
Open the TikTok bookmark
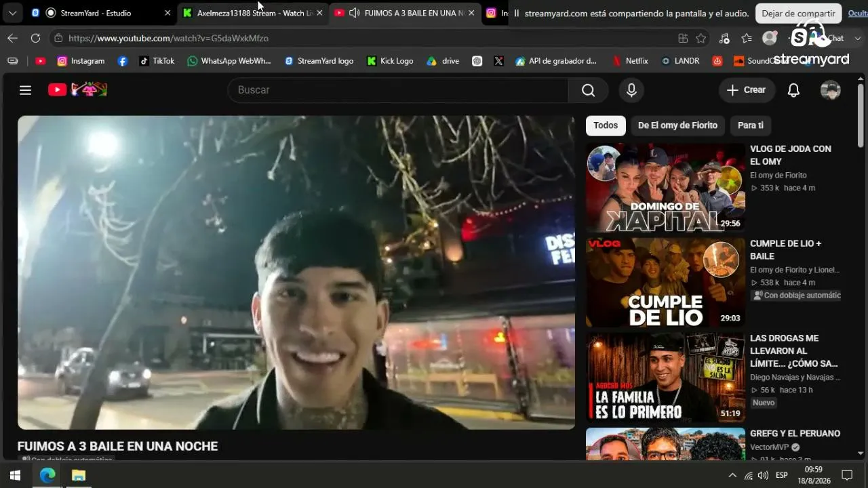point(157,61)
